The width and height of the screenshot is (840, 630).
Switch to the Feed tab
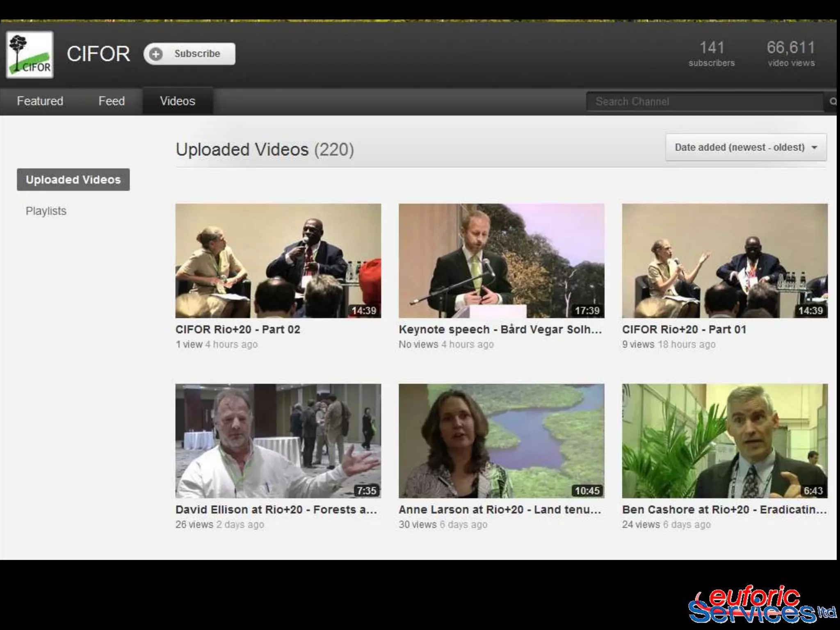[x=111, y=101]
